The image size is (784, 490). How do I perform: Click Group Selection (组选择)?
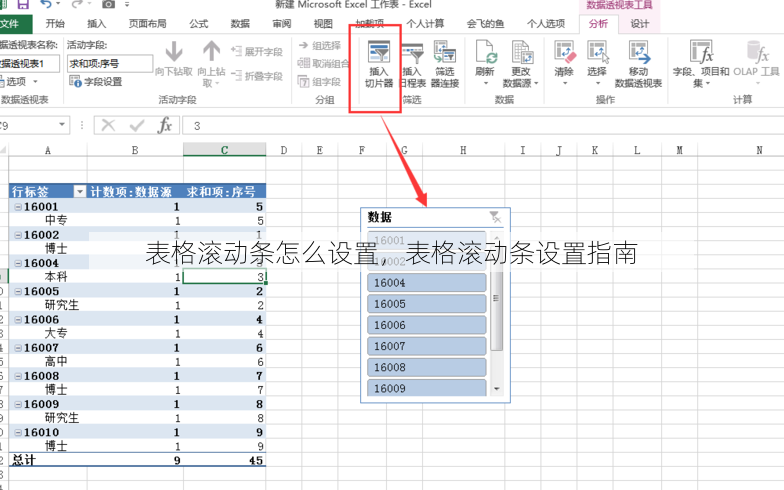tap(320, 46)
